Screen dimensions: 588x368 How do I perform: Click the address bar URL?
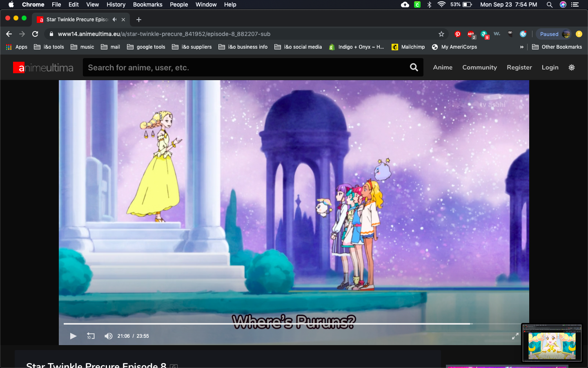tap(164, 34)
